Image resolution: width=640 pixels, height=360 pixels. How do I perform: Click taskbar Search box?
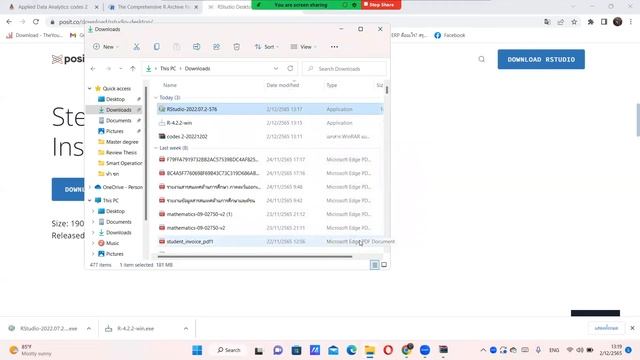click(x=229, y=350)
